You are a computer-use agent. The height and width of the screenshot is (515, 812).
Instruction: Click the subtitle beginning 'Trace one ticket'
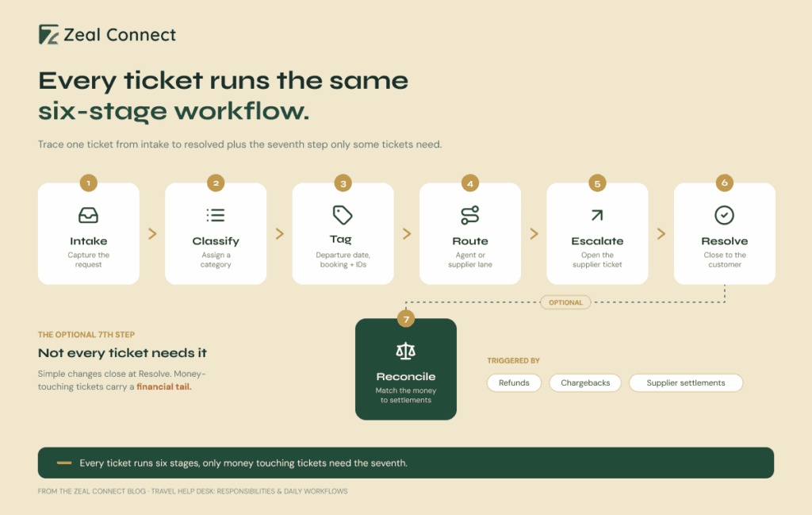(x=239, y=144)
